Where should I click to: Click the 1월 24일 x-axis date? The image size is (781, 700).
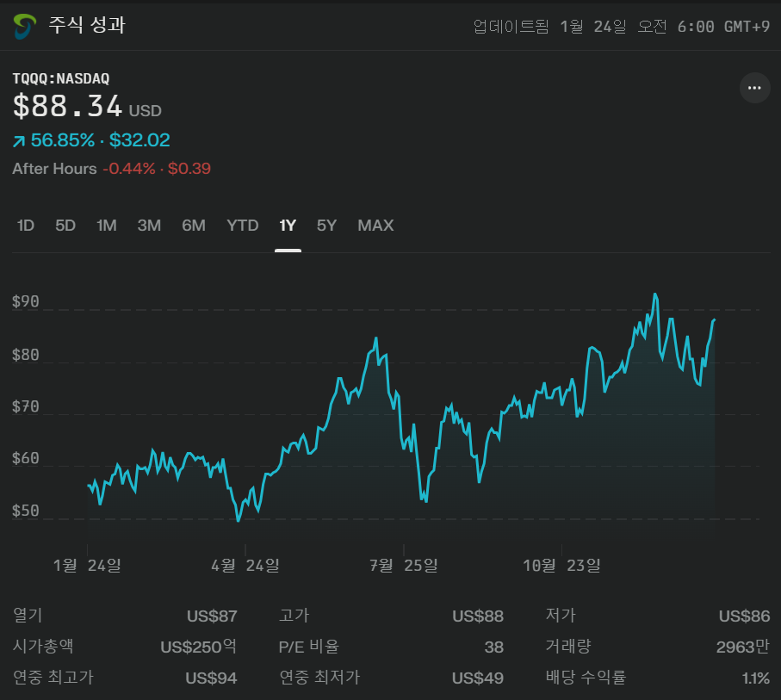[x=87, y=566]
